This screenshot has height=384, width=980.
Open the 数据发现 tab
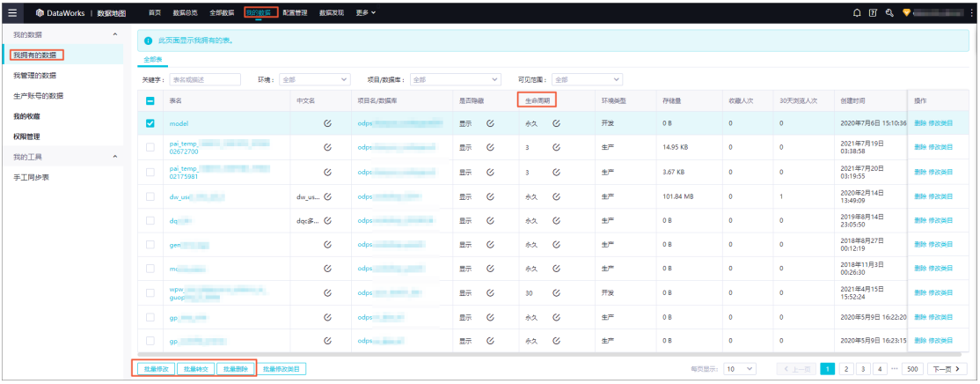[x=332, y=12]
